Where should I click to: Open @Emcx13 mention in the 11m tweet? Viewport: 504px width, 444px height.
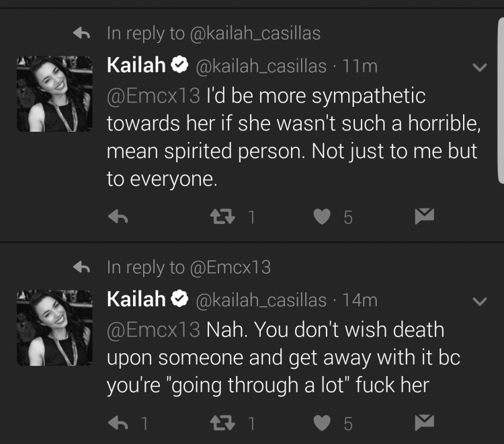pyautogui.click(x=153, y=96)
